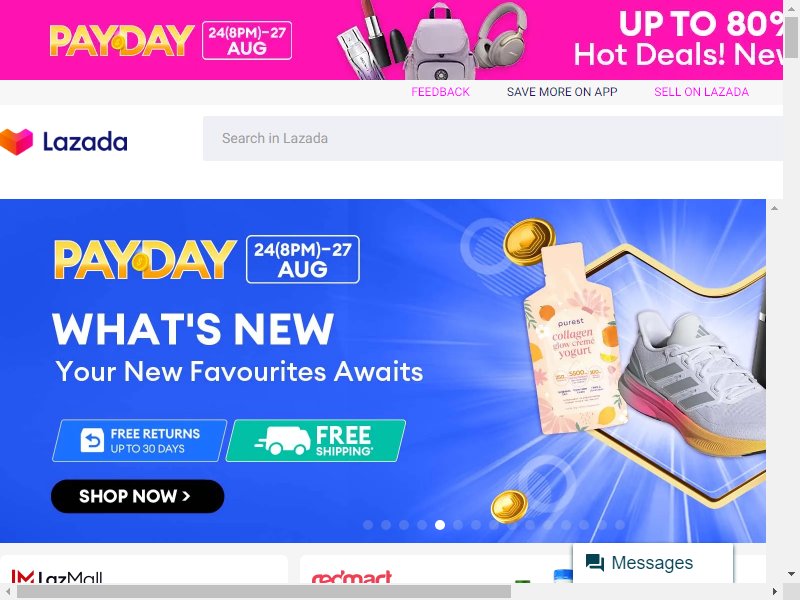Viewport: 800px width, 600px height.
Task: Select the first carousel indicator dot
Action: pyautogui.click(x=368, y=525)
